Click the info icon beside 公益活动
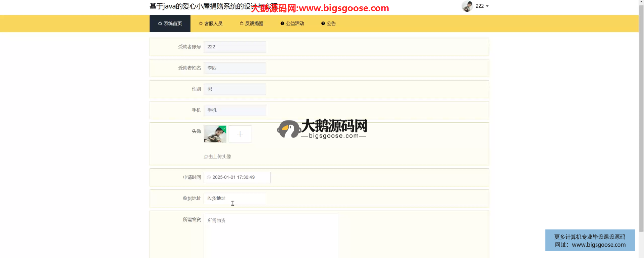 pos(282,24)
